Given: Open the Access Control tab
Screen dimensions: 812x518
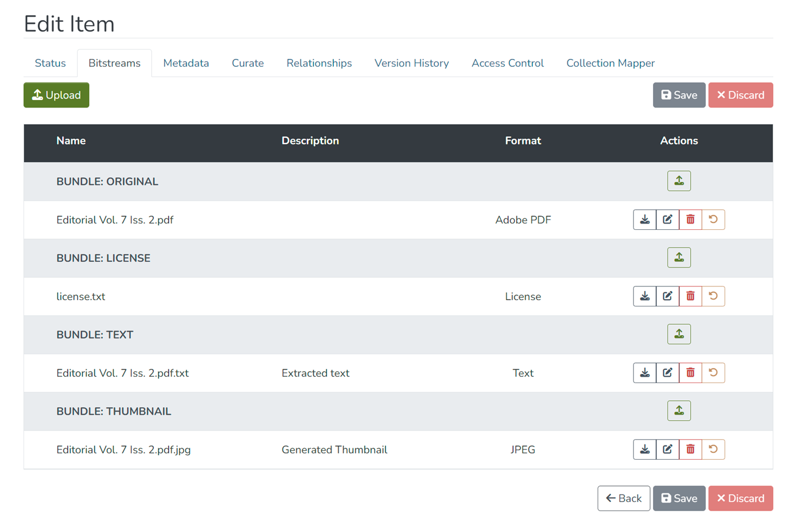Looking at the screenshot, I should pyautogui.click(x=507, y=63).
